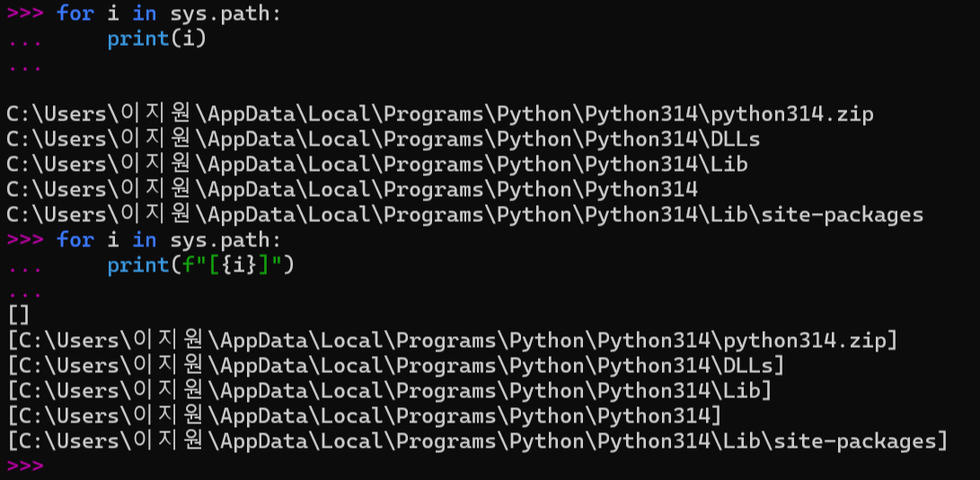
Task: Click the >>> prompt on the first line
Action: click(x=25, y=13)
